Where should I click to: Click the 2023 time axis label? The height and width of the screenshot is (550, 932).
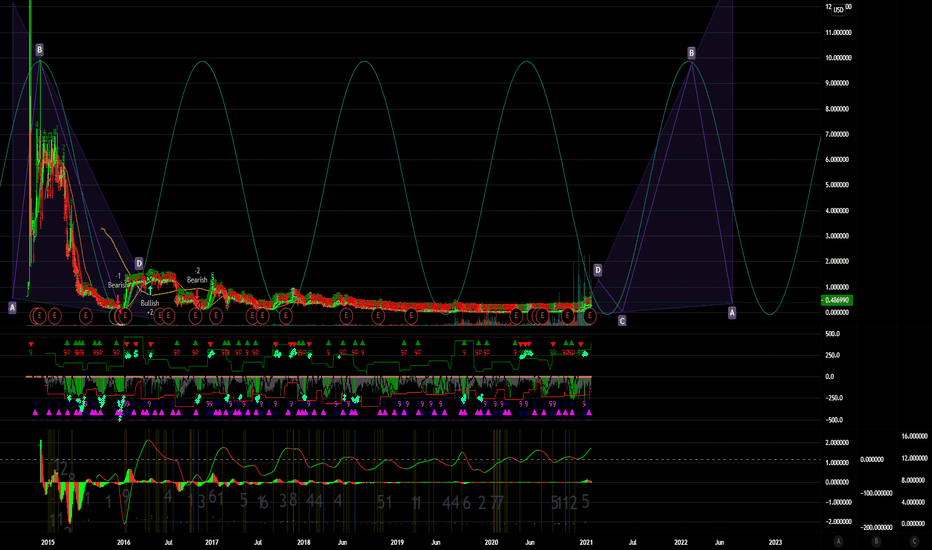click(x=775, y=542)
